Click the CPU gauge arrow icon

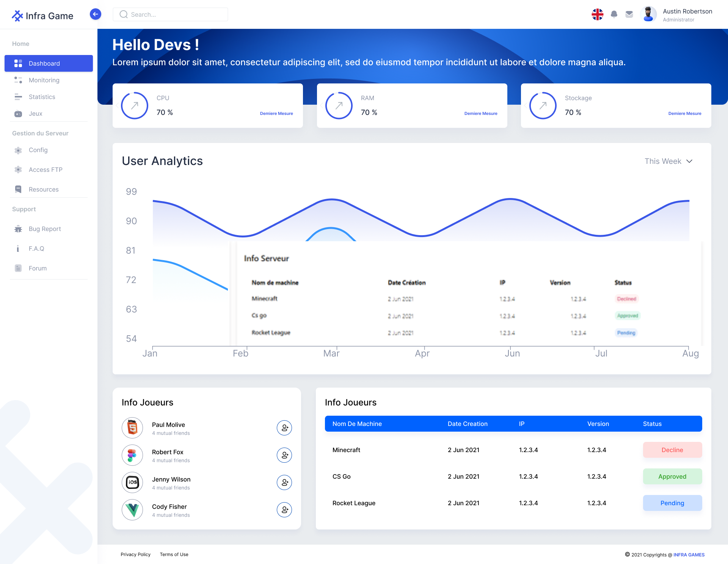click(135, 105)
